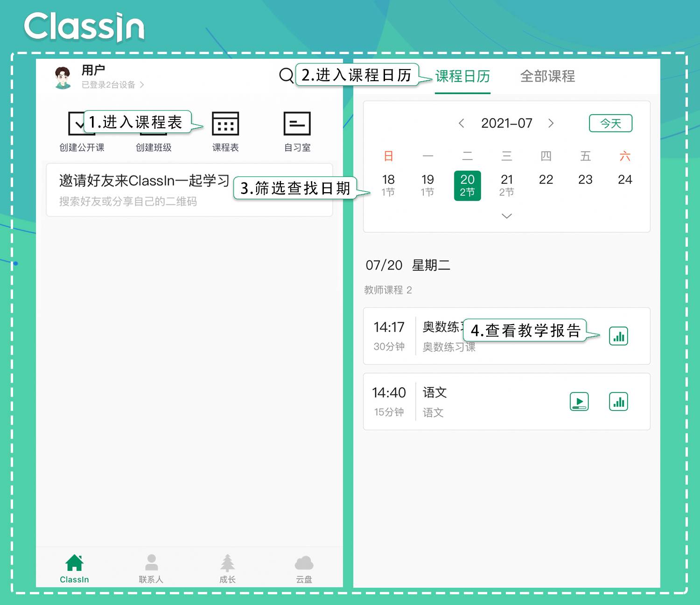Switch to the ClassIn home tab
The width and height of the screenshot is (700, 605).
(74, 569)
